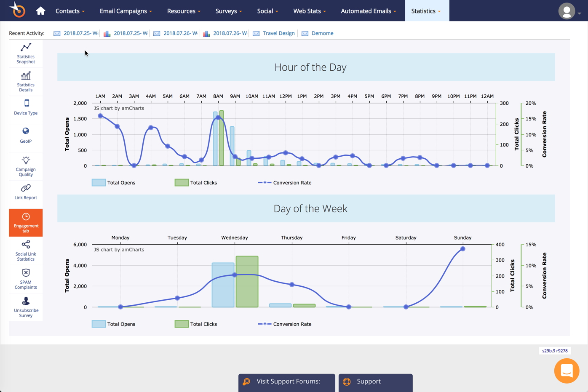588x392 pixels.
Task: Open the Statistics Snapshot panel
Action: [25, 53]
